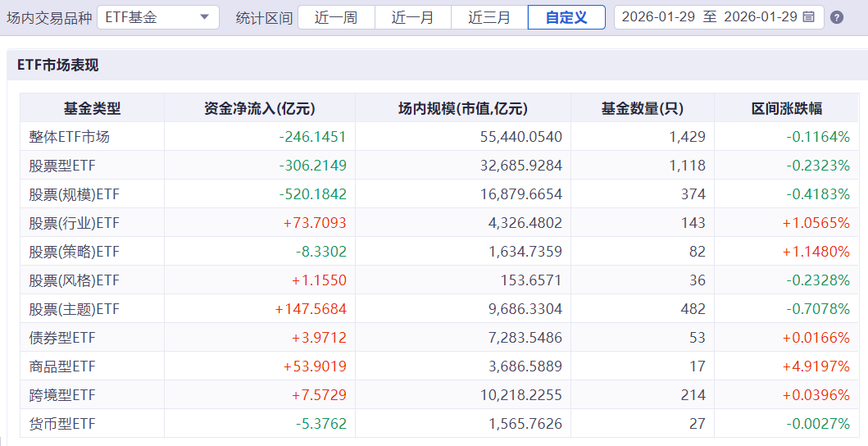Sort by 资金净流入(亿元) column header
868x446 pixels.
pyautogui.click(x=260, y=108)
